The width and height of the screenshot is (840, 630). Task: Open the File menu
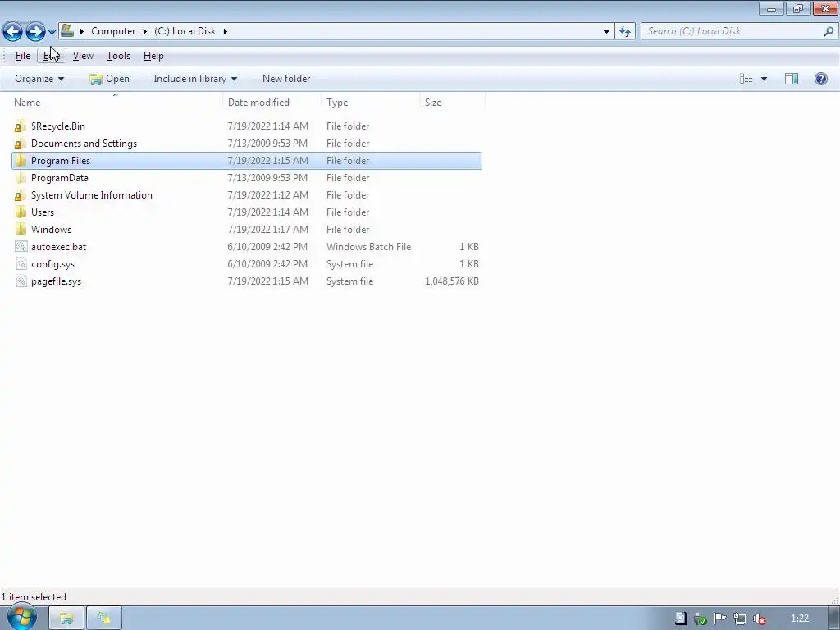click(22, 56)
